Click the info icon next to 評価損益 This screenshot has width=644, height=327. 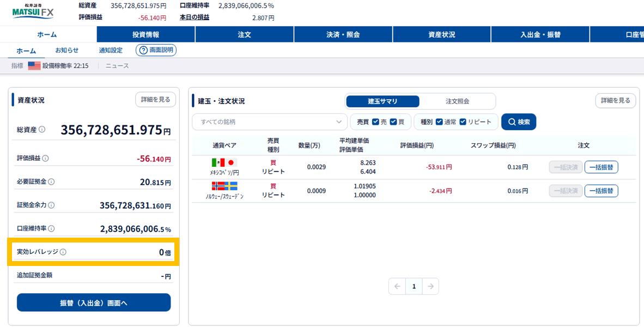point(46,158)
